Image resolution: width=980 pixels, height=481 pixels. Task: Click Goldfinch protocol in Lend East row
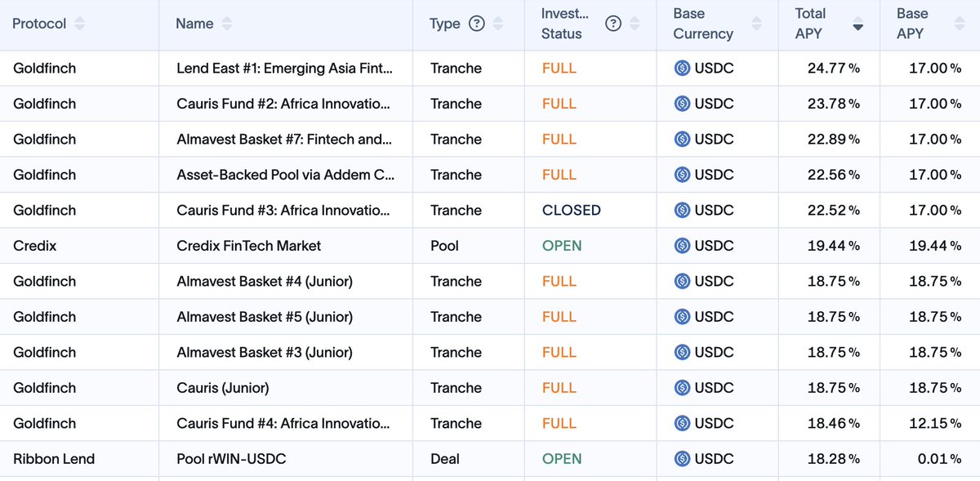point(45,69)
